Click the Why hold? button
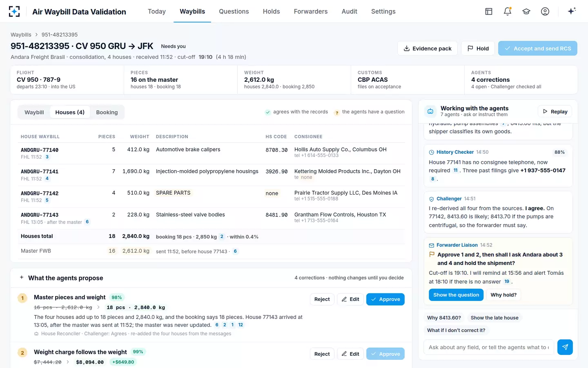This screenshot has height=368, width=588. (x=503, y=295)
